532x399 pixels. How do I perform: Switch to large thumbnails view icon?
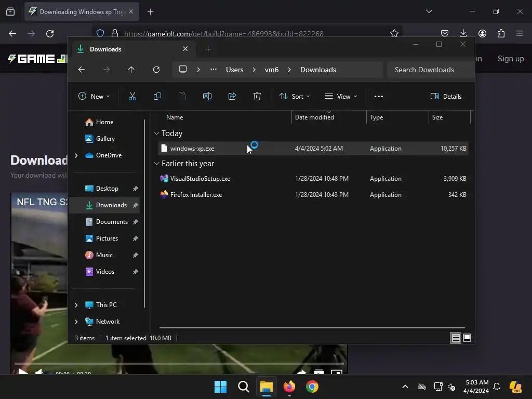pyautogui.click(x=467, y=338)
